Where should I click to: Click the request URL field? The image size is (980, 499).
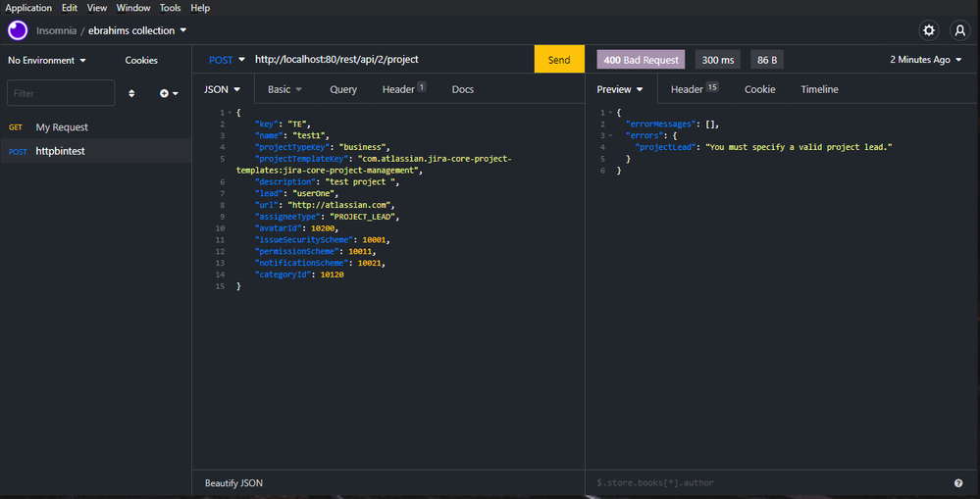point(390,60)
